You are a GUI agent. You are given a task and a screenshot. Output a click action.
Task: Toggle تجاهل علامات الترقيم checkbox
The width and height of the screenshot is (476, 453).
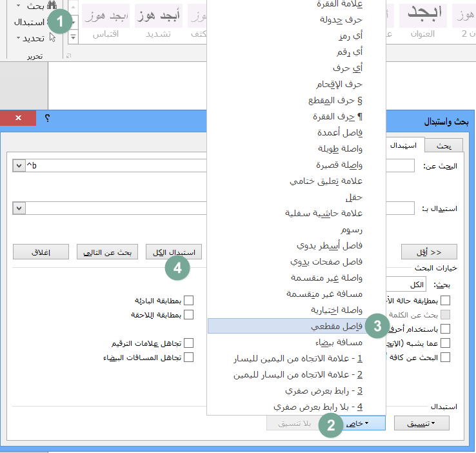coord(189,343)
